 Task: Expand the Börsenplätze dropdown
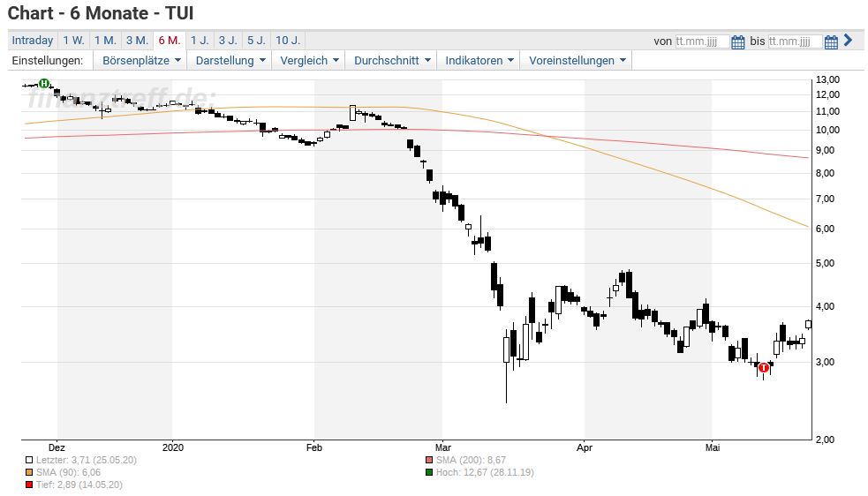[x=140, y=60]
